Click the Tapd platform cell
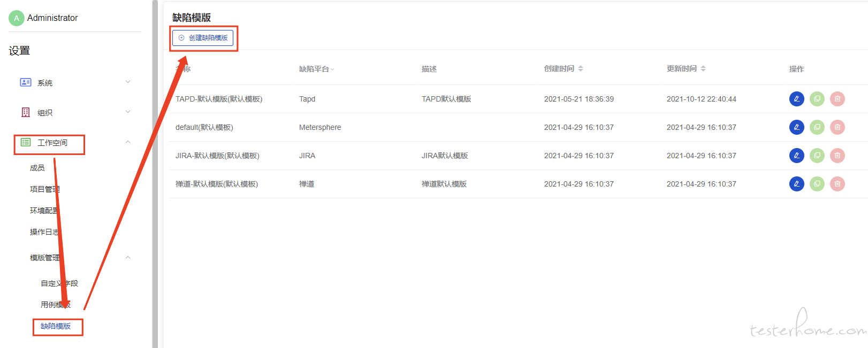868x348 pixels. [x=307, y=99]
